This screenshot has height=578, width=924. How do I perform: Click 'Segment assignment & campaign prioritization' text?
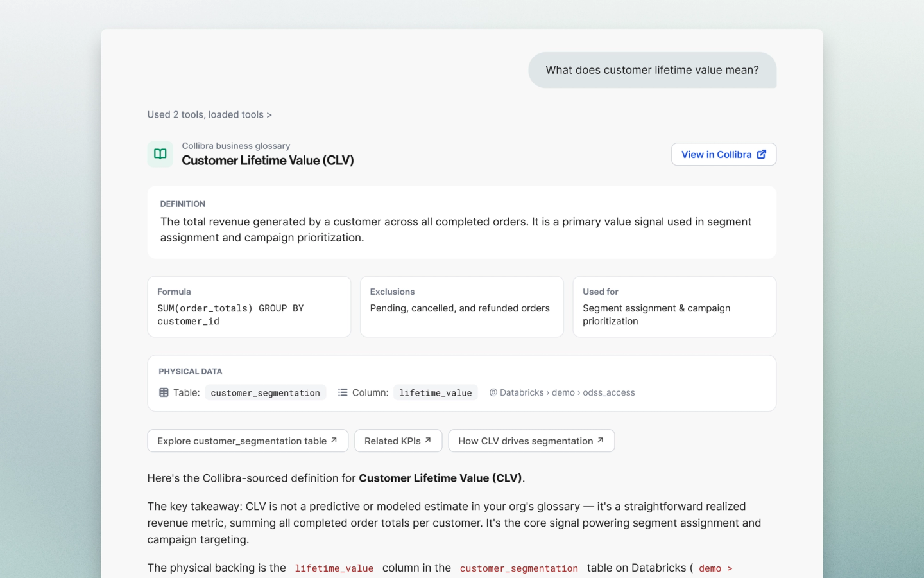click(x=656, y=315)
